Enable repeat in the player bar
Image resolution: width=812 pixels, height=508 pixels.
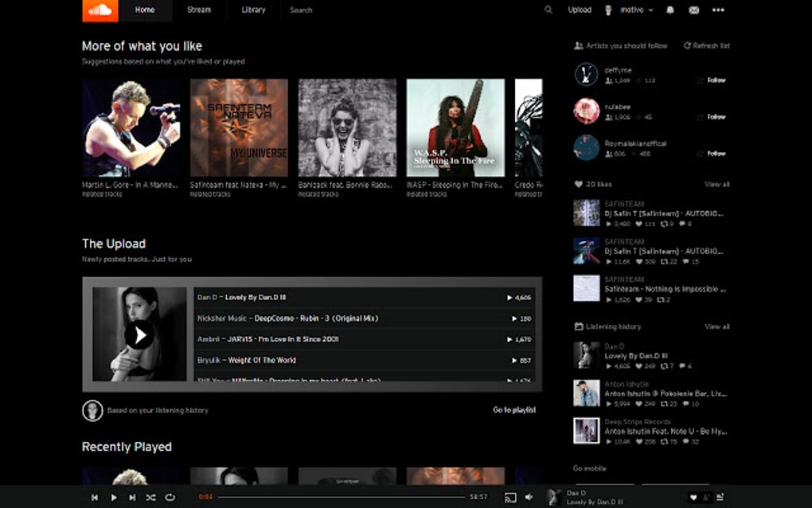(x=170, y=496)
